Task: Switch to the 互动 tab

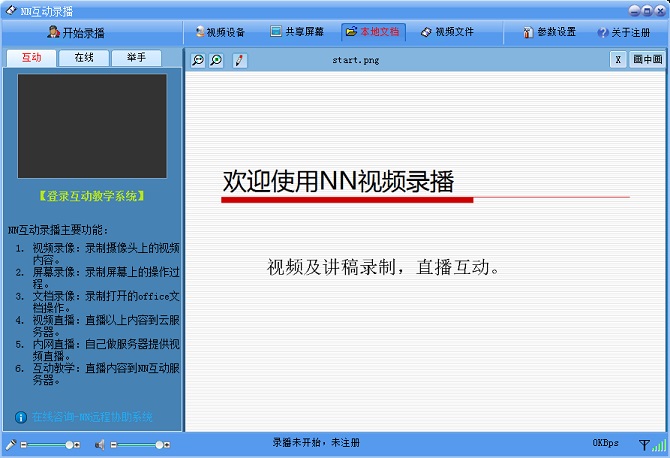Action: (x=31, y=58)
